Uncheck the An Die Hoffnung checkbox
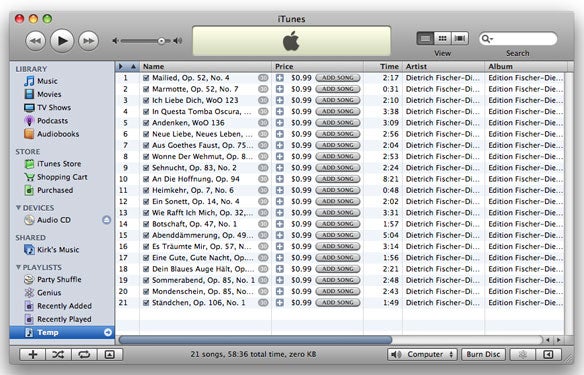The height and width of the screenshot is (375, 584). coord(146,179)
